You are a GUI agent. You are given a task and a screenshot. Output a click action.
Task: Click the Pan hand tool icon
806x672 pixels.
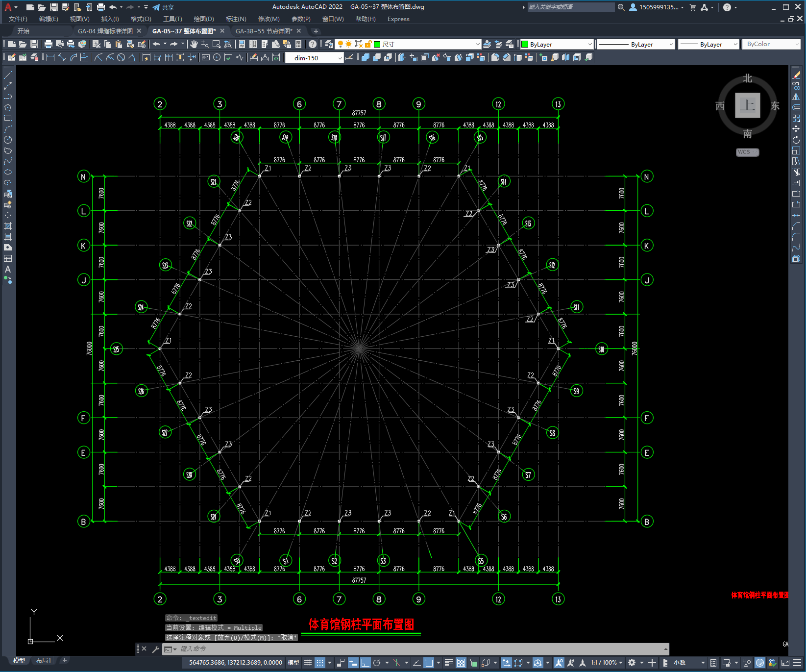(194, 44)
